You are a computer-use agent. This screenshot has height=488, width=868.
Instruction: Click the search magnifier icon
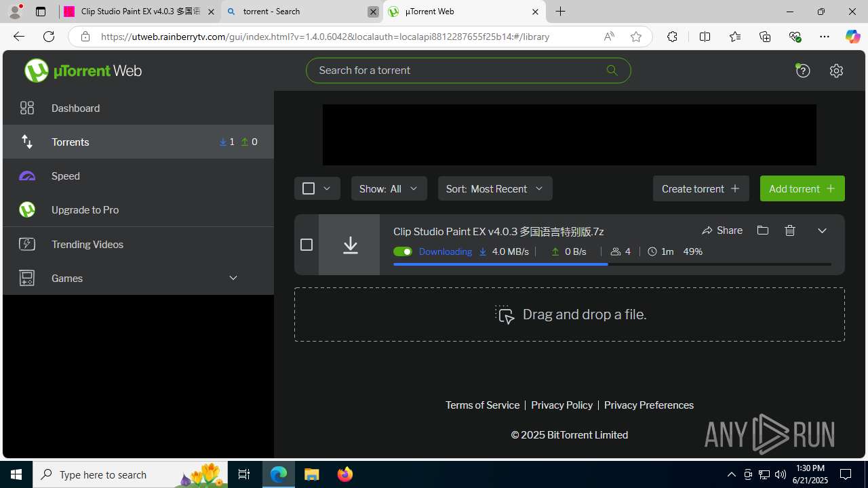[612, 70]
